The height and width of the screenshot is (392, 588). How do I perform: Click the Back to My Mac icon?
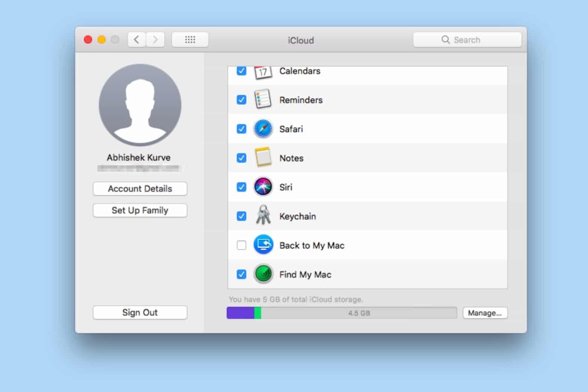tap(263, 245)
